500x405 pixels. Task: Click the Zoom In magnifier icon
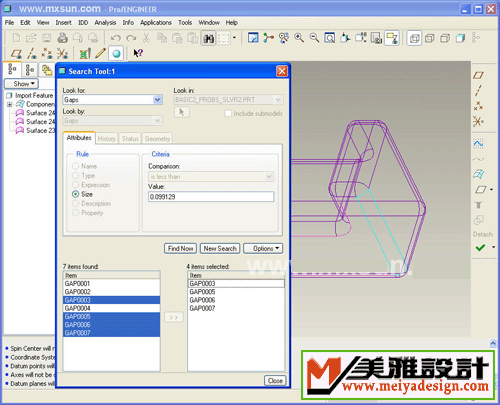pyautogui.click(x=299, y=38)
